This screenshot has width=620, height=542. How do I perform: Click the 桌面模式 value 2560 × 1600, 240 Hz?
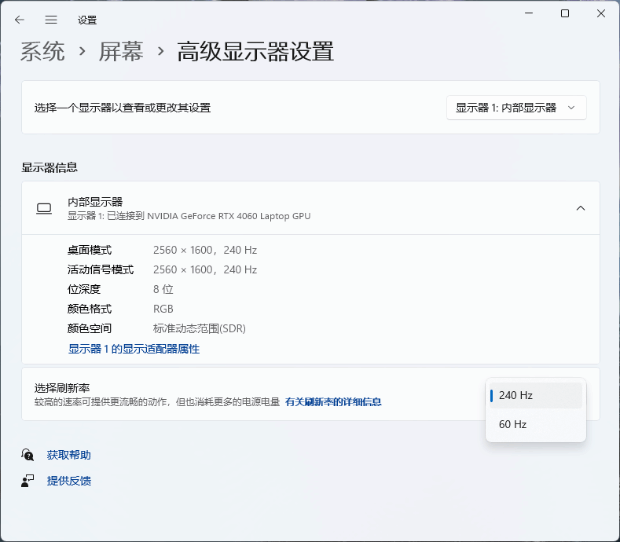[205, 250]
